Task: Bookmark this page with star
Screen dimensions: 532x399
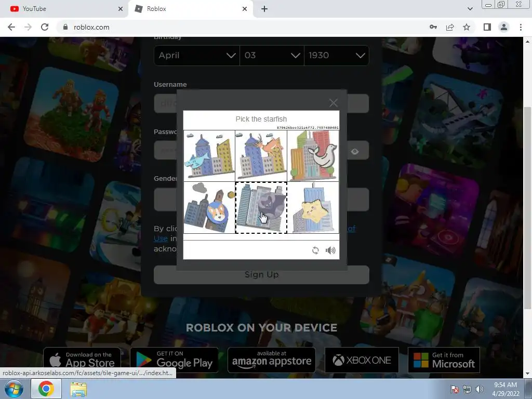Action: tap(467, 27)
